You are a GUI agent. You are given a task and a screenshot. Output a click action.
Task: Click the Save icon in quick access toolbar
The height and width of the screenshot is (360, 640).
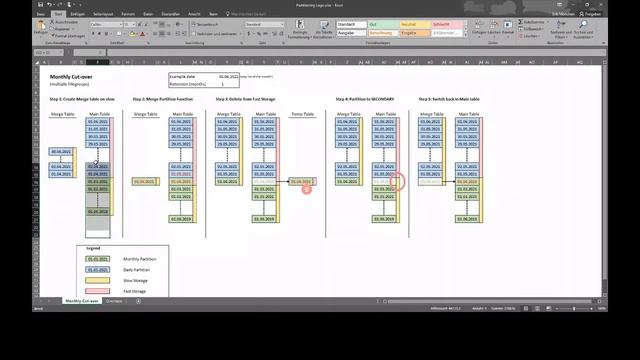coord(40,4)
